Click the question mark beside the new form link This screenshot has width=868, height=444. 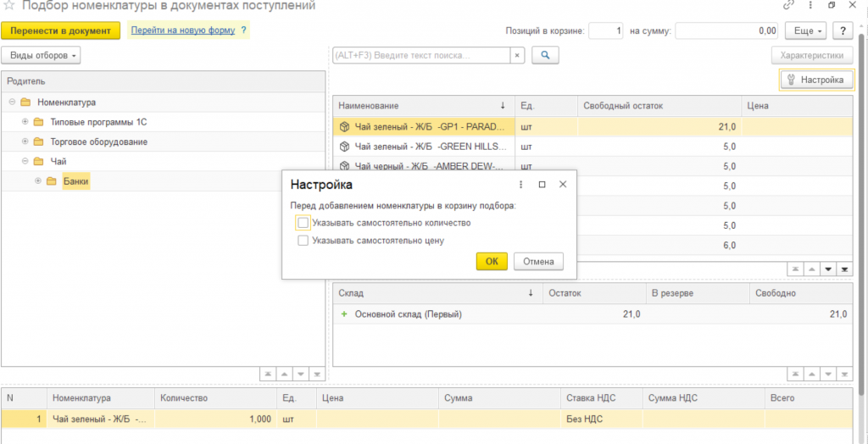(x=243, y=31)
